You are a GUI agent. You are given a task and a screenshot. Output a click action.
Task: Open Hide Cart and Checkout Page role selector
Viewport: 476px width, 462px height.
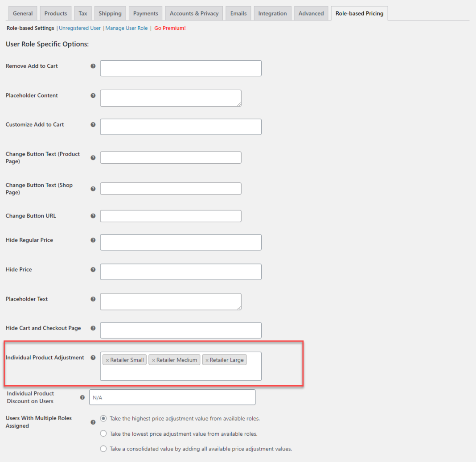181,330
